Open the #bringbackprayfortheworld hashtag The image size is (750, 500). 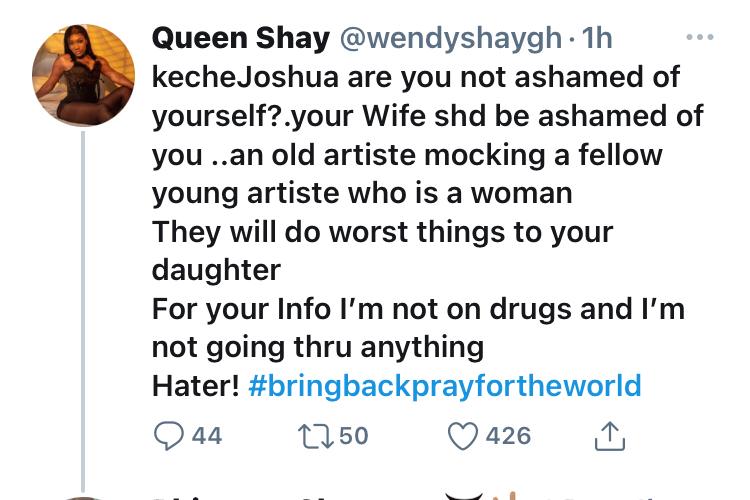[445, 386]
